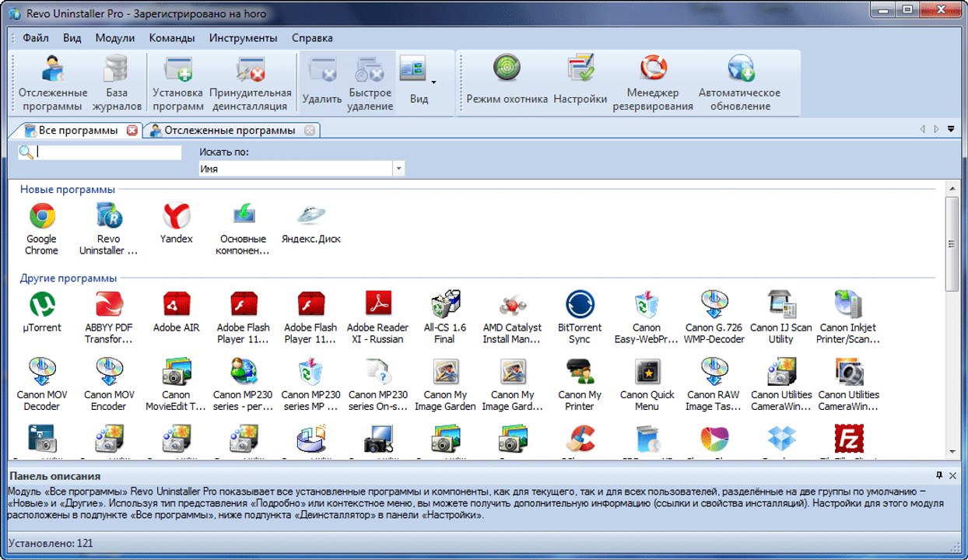Screen dimensions: 968x560
Task: Open the Отслеженные программы toolbar icon
Action: [53, 84]
